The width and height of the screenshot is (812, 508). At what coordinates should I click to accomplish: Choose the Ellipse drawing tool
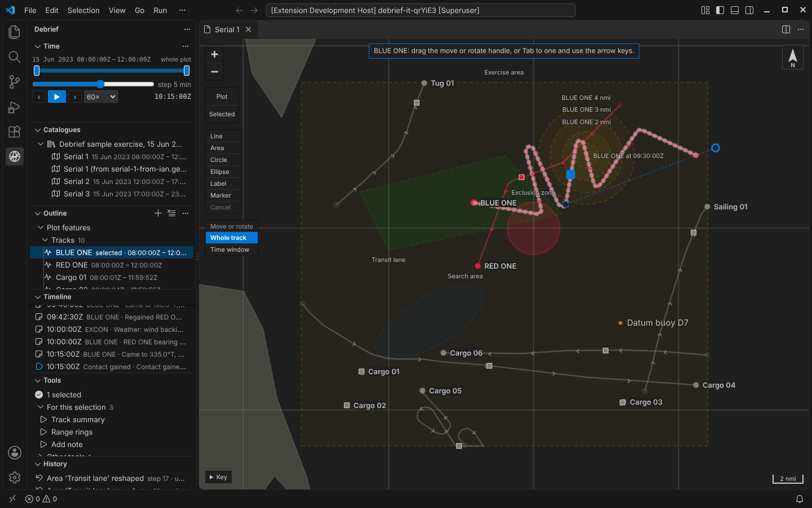tap(223, 172)
